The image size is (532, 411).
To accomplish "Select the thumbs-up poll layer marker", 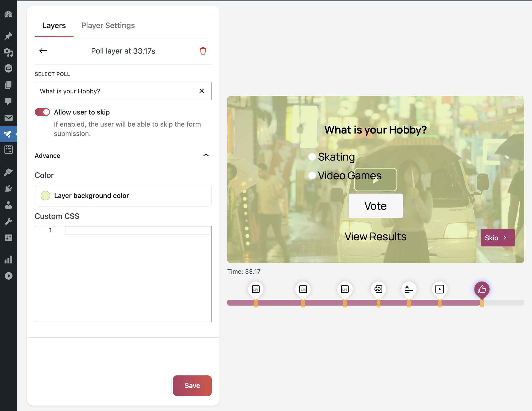I will [482, 289].
